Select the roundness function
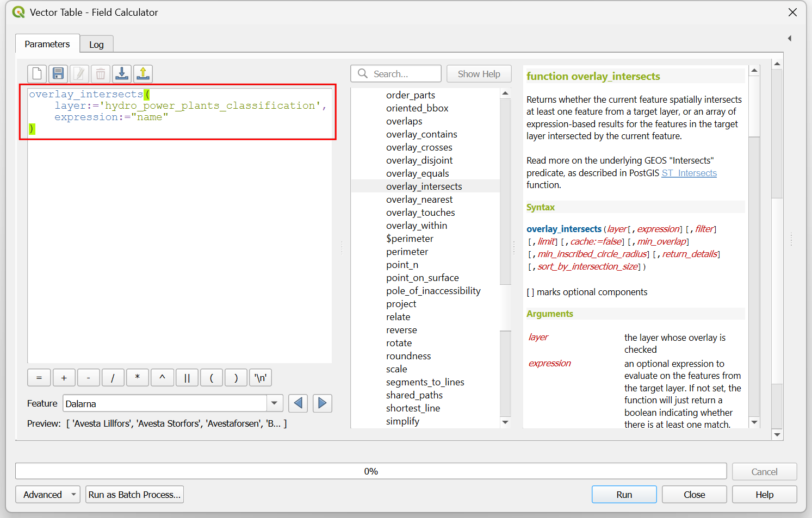812x518 pixels. coord(408,356)
